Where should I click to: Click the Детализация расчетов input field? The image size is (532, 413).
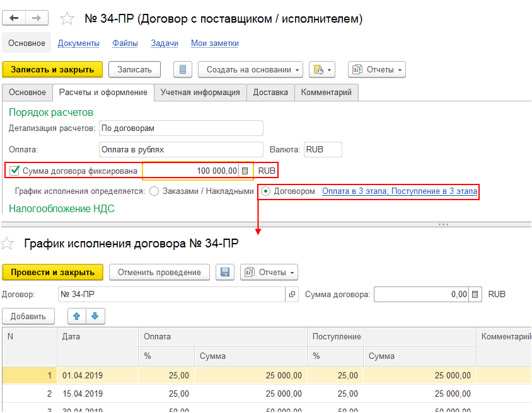click(181, 128)
